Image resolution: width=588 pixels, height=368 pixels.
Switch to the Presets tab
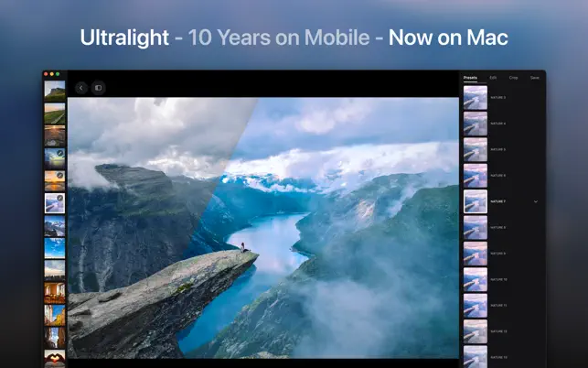(x=470, y=78)
